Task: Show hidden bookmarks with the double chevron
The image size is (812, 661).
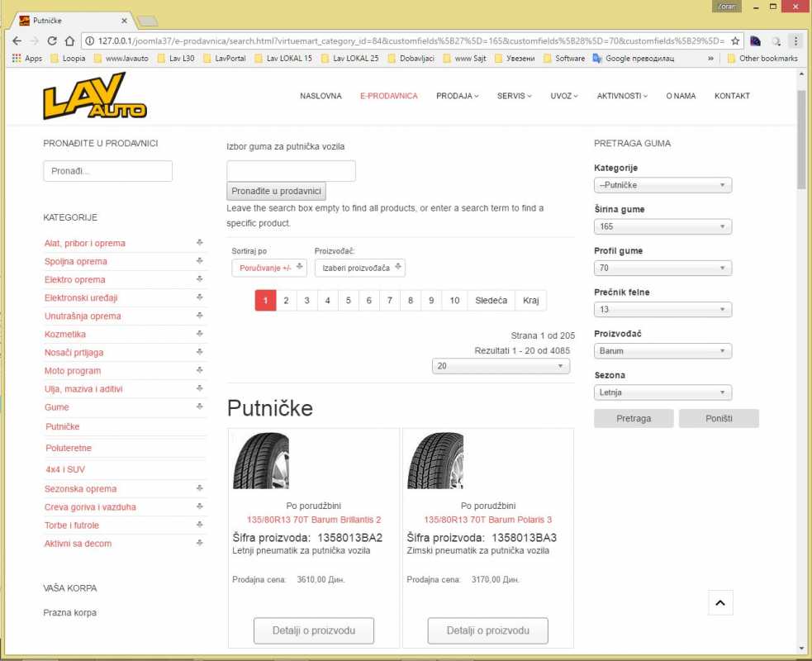Action: pyautogui.click(x=710, y=59)
